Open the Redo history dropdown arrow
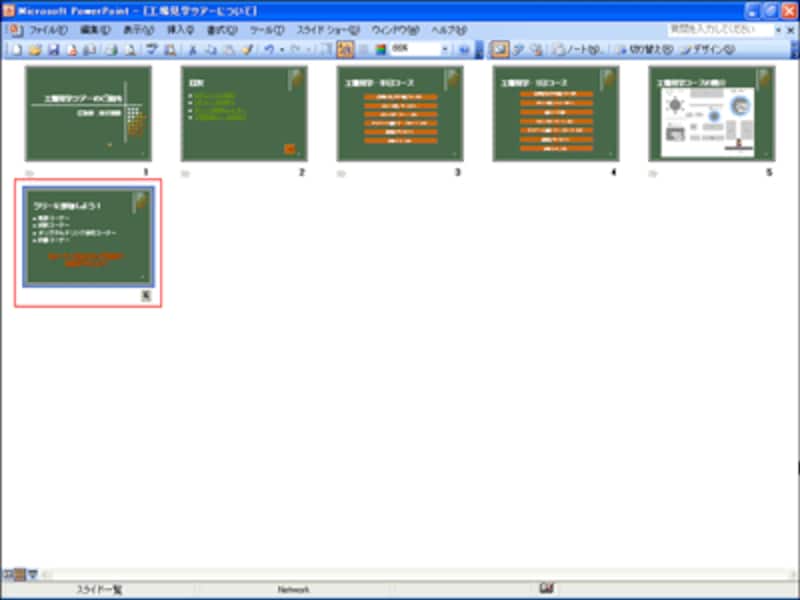The width and height of the screenshot is (800, 600). coord(308,49)
